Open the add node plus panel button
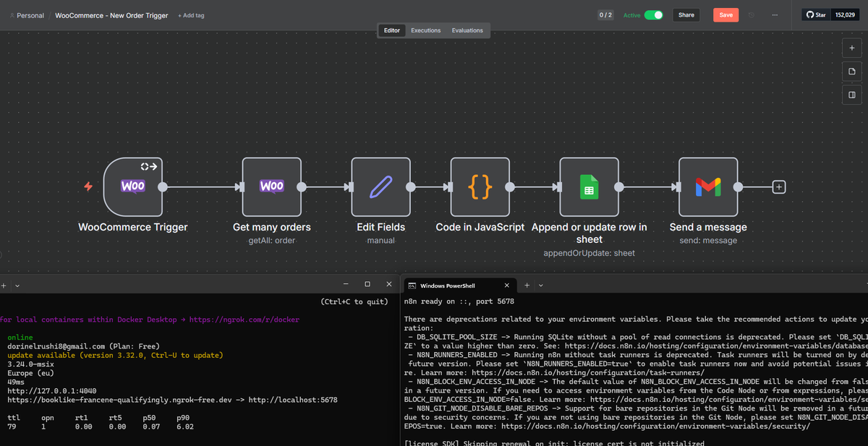This screenshot has width=868, height=446. point(852,48)
